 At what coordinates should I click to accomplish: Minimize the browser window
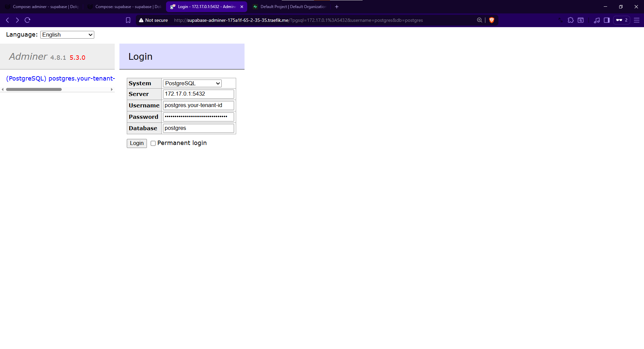coord(605,7)
